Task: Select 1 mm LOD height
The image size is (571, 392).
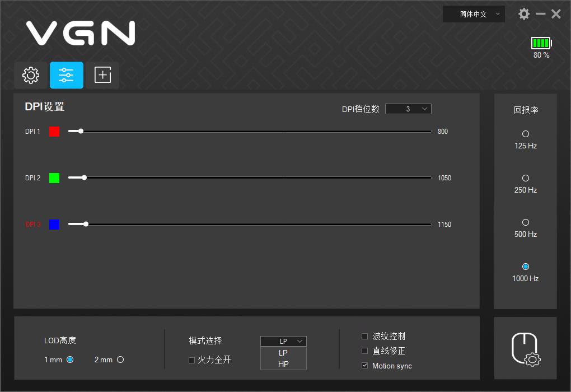Action: tap(70, 360)
